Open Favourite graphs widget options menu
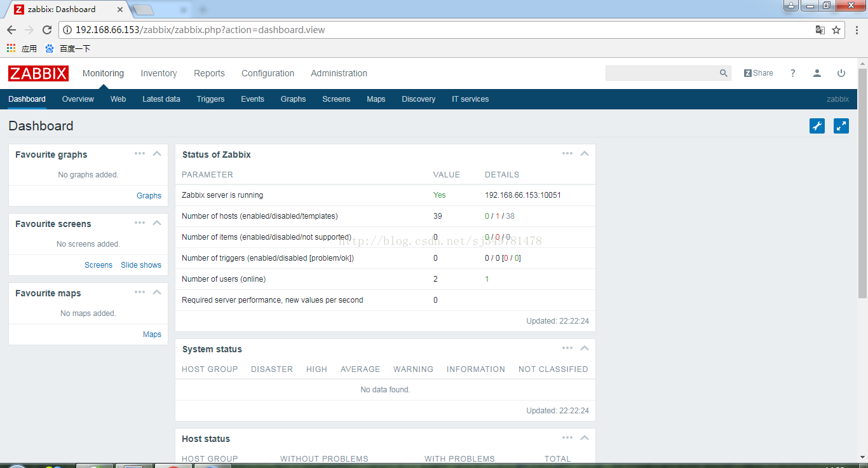Viewport: 868px width, 468px height. (x=140, y=153)
